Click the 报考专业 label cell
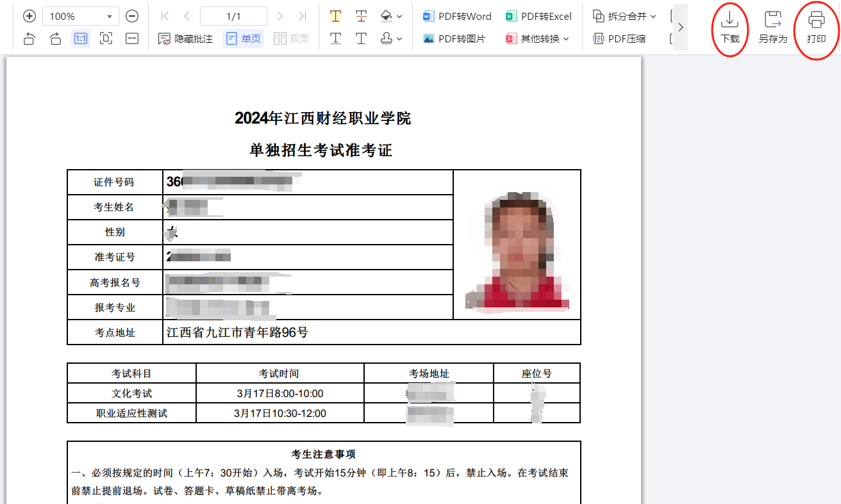 coord(114,307)
